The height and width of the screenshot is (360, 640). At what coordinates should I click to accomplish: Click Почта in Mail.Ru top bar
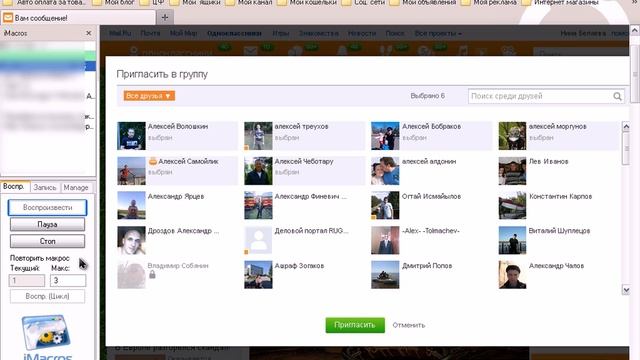point(150,33)
